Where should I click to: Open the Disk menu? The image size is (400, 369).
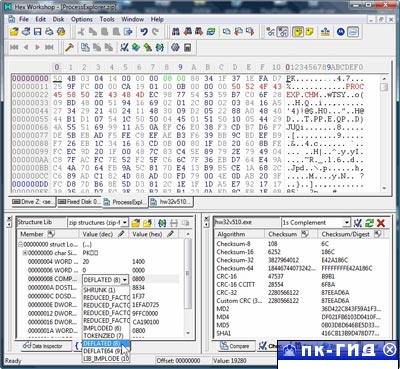pos(58,19)
